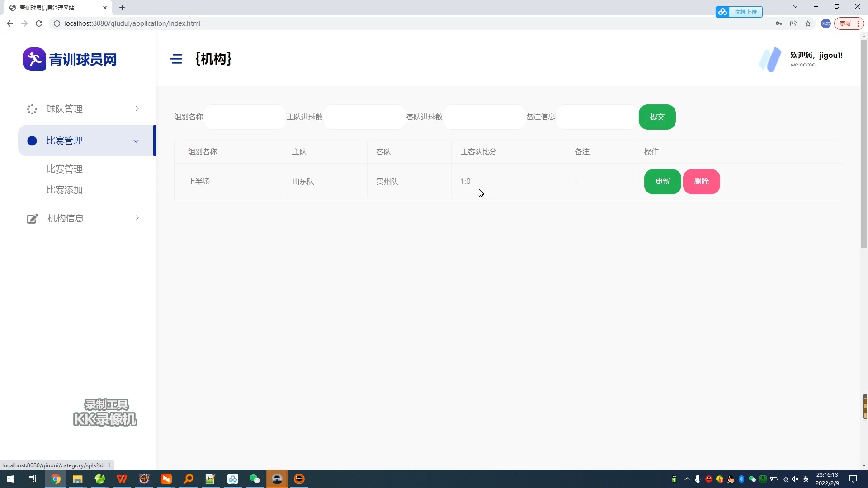Click the share page icon in address bar
This screenshot has width=868, height=488.
793,23
